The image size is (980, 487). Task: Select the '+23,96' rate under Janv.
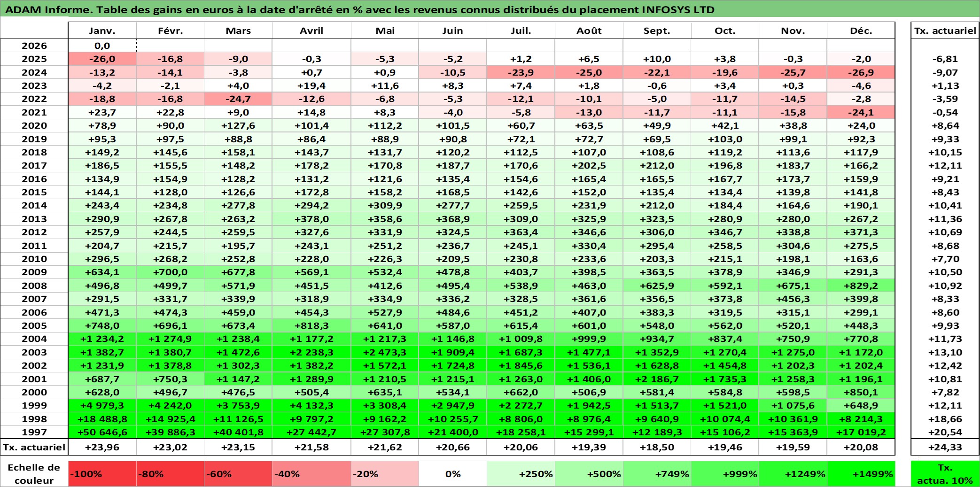click(x=102, y=448)
